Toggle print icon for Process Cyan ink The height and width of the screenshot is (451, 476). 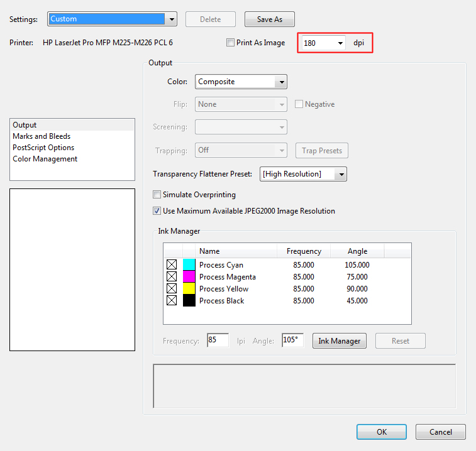click(172, 265)
